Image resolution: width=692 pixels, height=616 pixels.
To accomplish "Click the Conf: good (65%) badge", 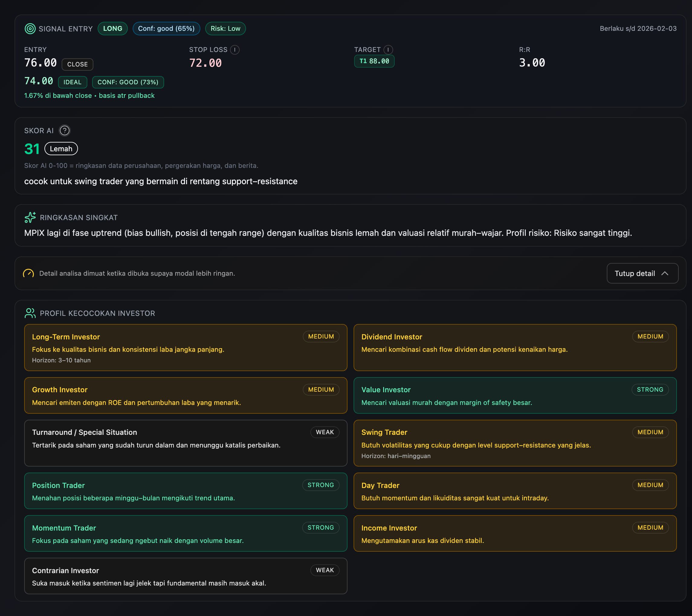I will point(166,29).
